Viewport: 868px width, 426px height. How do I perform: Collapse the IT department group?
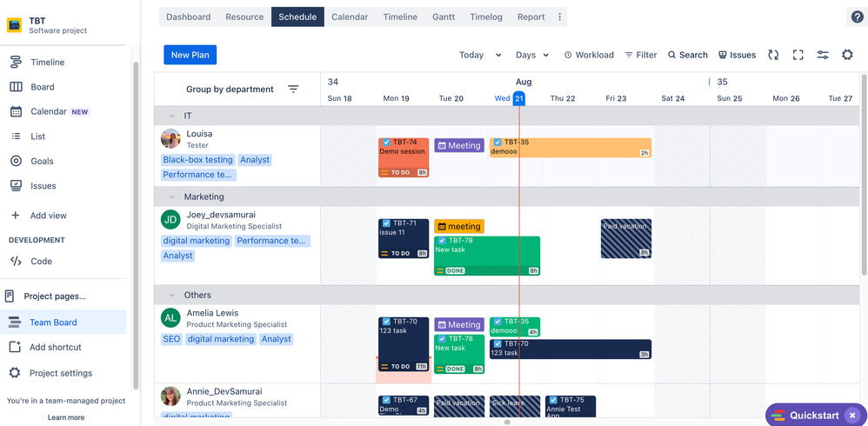click(x=171, y=116)
